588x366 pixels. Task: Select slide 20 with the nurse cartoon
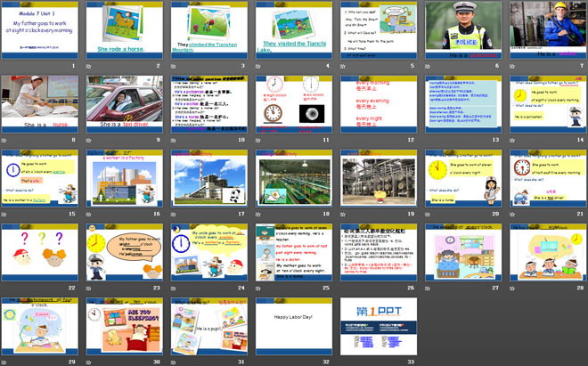[463, 178]
